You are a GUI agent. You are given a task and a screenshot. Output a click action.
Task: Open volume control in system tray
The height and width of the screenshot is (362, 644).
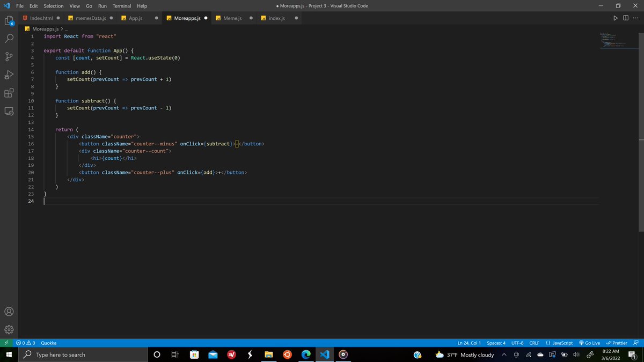576,354
